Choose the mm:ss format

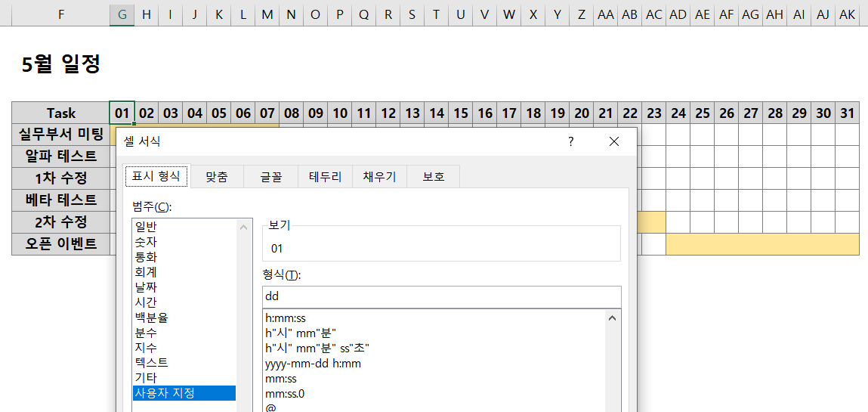[x=434, y=379]
